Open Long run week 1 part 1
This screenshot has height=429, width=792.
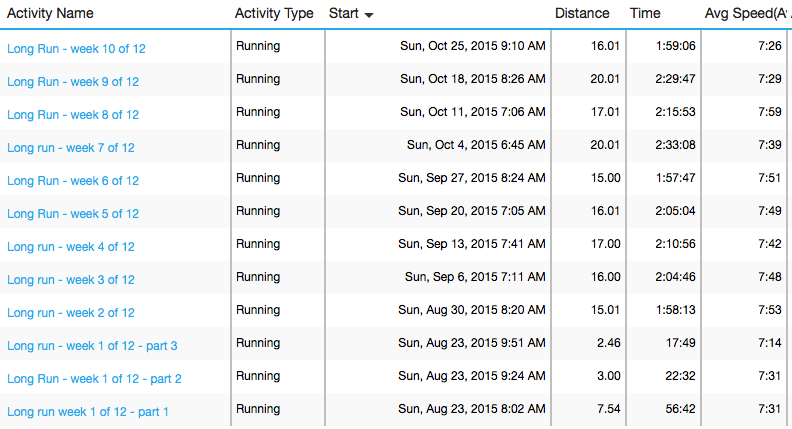point(88,412)
